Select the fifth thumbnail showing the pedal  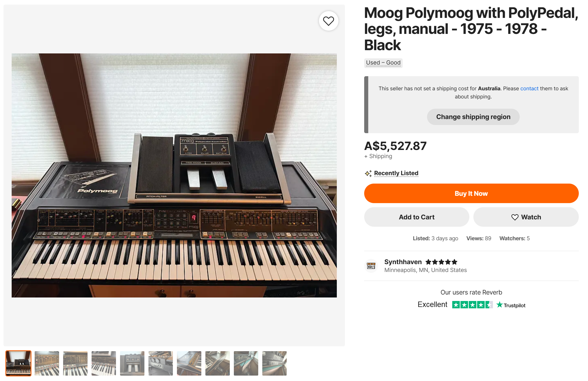(x=132, y=363)
